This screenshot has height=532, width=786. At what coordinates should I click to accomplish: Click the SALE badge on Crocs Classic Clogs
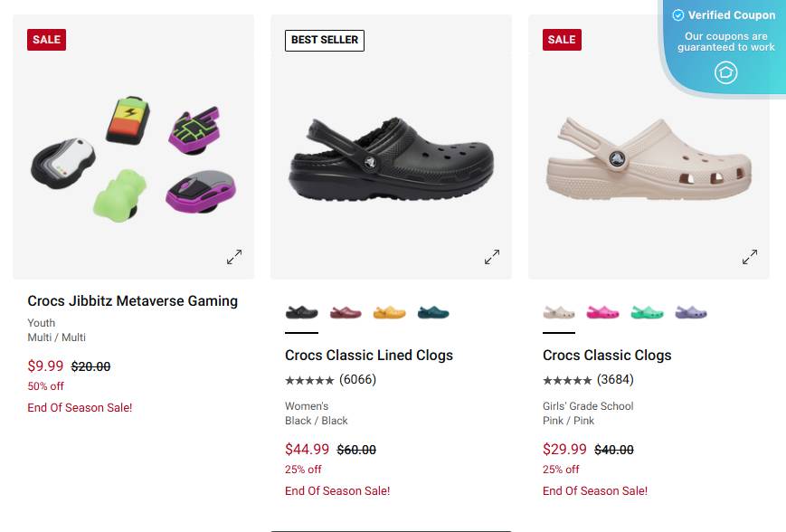[x=561, y=39]
